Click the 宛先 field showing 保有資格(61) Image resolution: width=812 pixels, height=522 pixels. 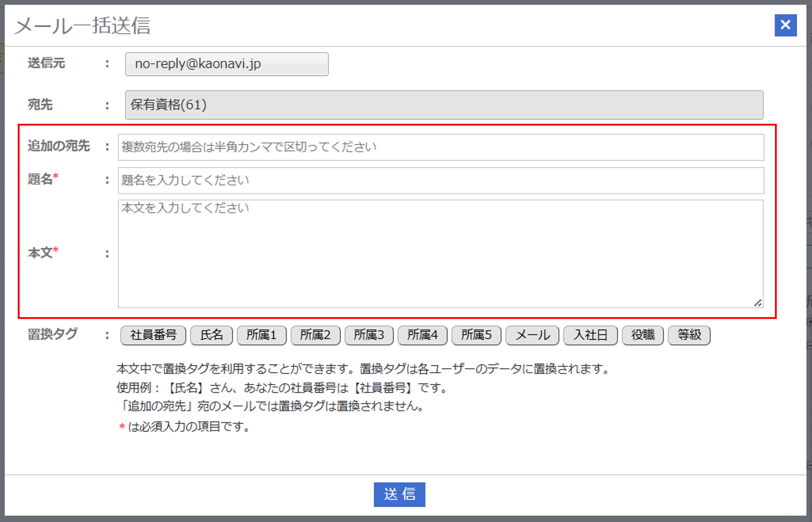click(x=444, y=105)
